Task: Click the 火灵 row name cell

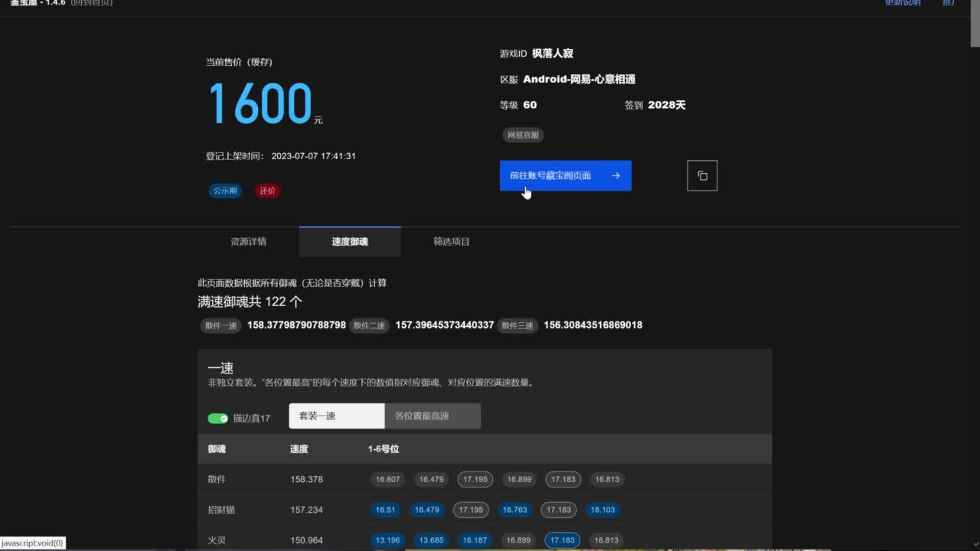Action: (x=217, y=540)
